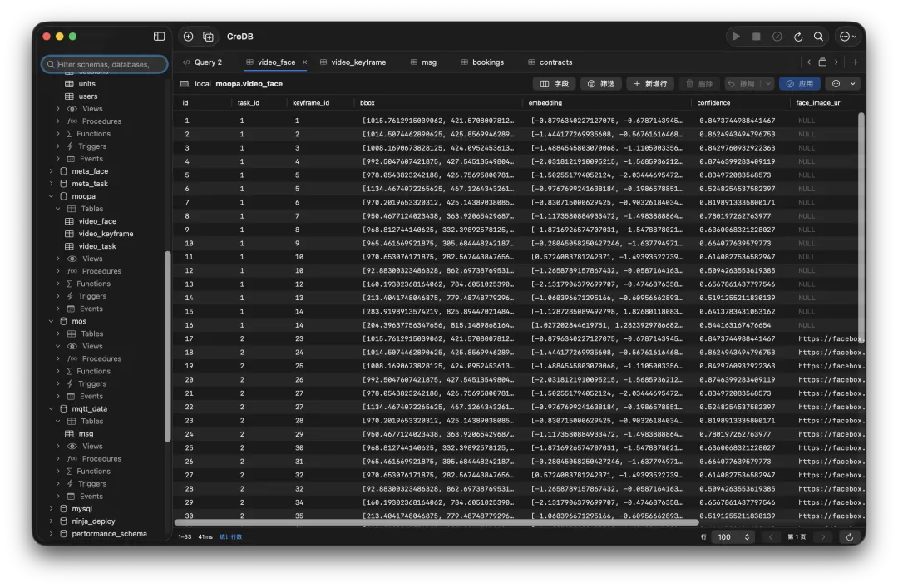Select the msg table under mqtt_data
The height and width of the screenshot is (588, 898).
(x=86, y=434)
